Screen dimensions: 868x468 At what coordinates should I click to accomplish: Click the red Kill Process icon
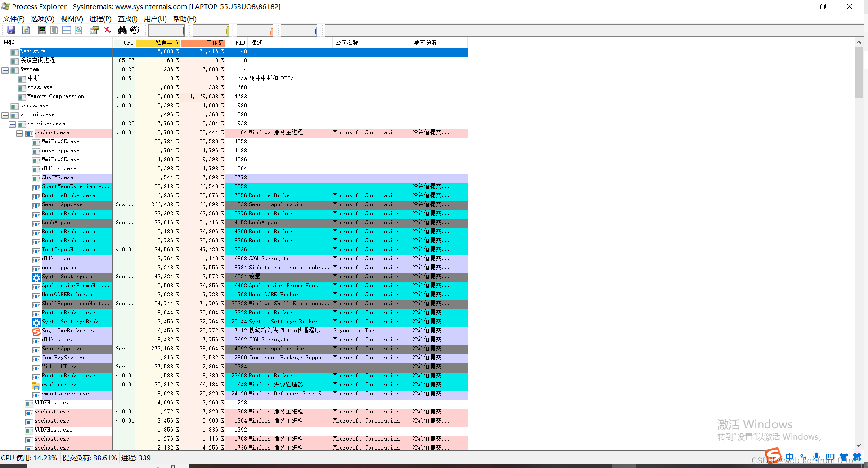pos(108,30)
